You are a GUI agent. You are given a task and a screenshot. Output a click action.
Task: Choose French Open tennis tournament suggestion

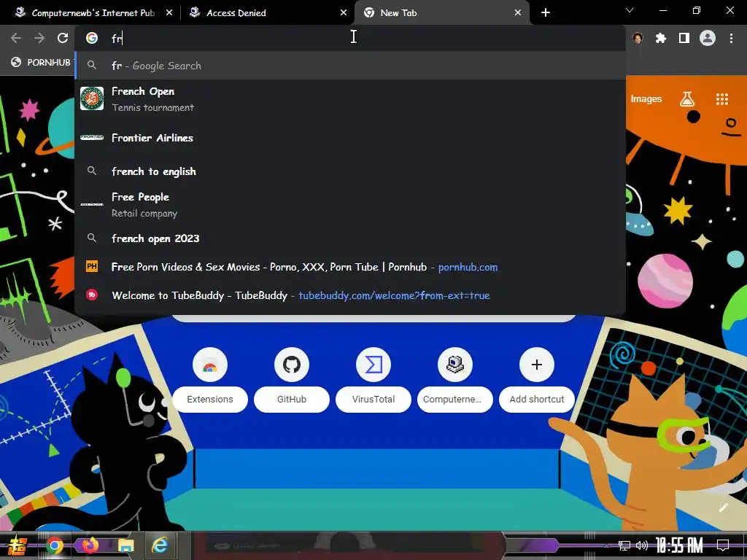pos(350,99)
